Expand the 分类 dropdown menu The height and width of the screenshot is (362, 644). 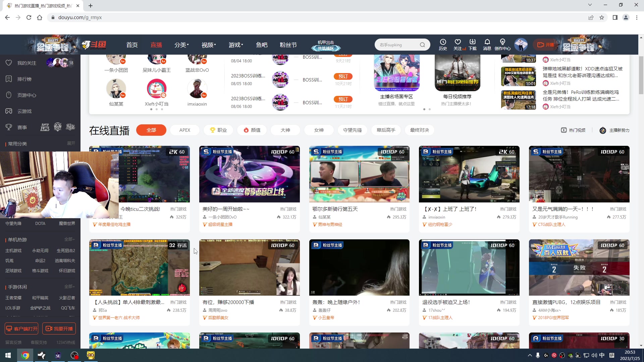[x=181, y=45]
